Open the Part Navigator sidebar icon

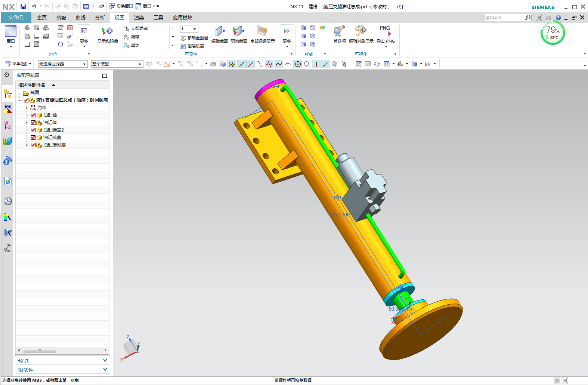pos(7,125)
